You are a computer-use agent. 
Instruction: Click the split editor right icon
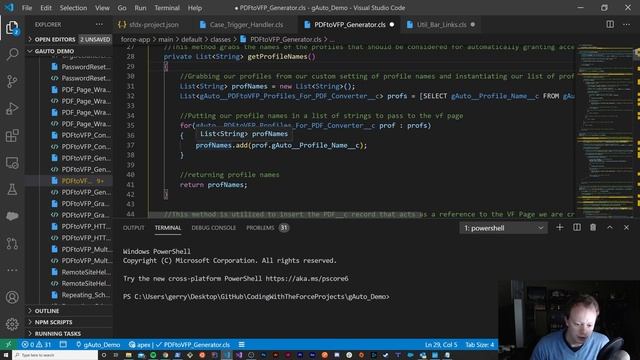(x=610, y=24)
